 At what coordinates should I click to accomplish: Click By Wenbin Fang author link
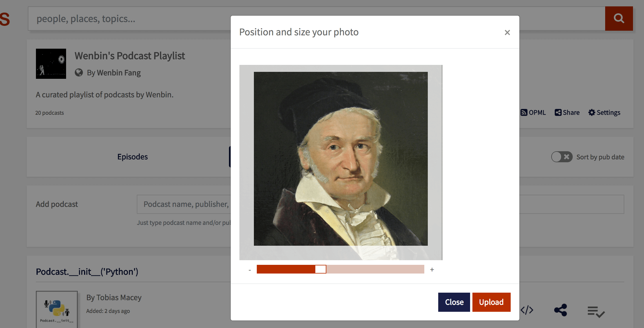point(114,73)
